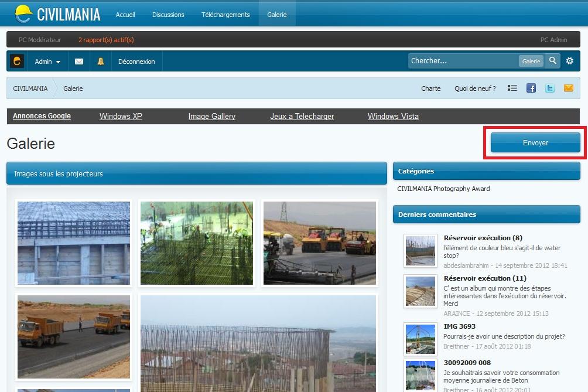Open the green rebar mesh thumbnail
This screenshot has width=588, height=392.
pyautogui.click(x=197, y=243)
